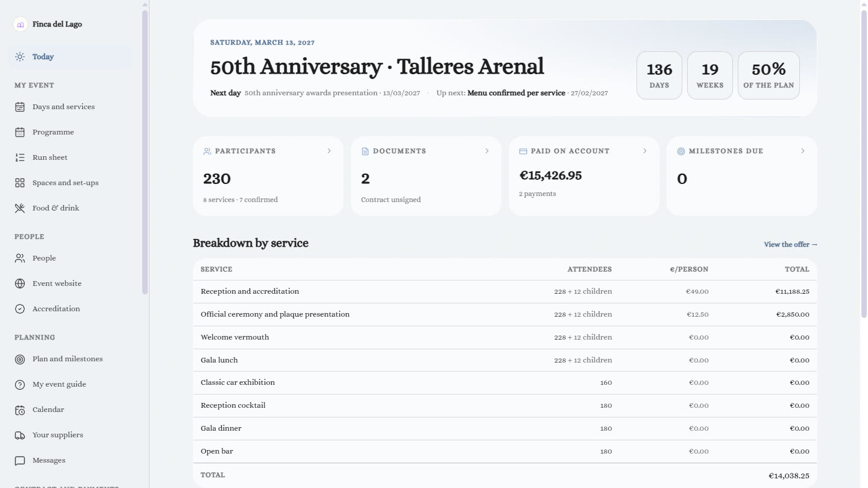This screenshot has height=488, width=868.
Task: Click the sidebar vertical scrollbar
Action: click(x=145, y=153)
